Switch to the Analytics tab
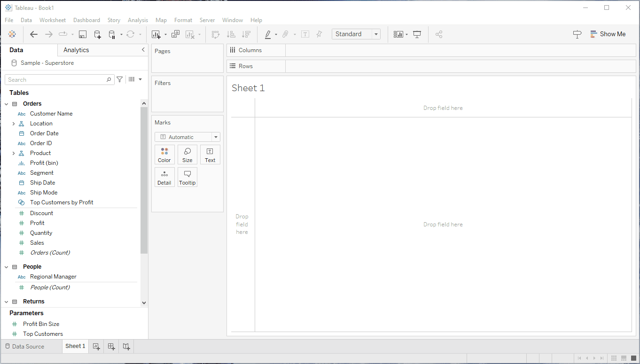This screenshot has width=640, height=364. (x=76, y=50)
